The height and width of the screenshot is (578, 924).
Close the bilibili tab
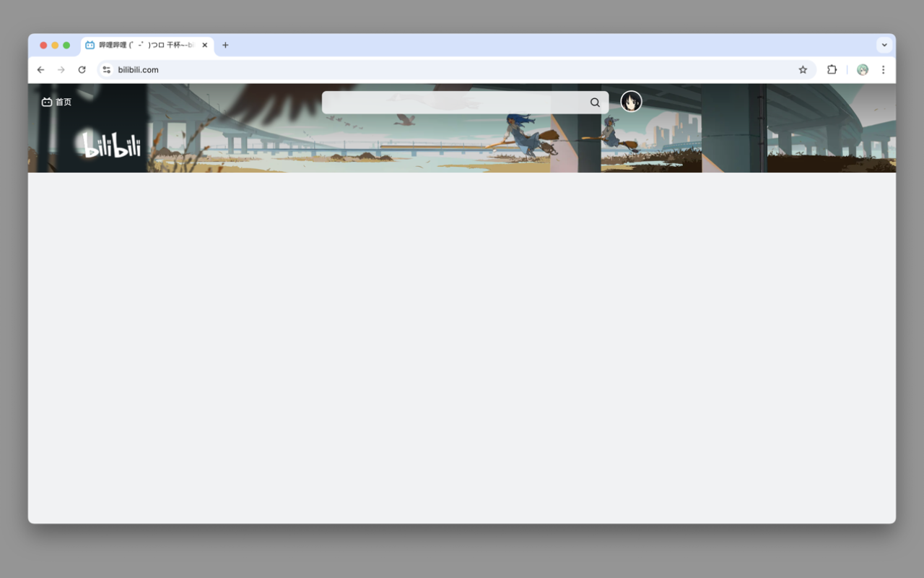205,45
